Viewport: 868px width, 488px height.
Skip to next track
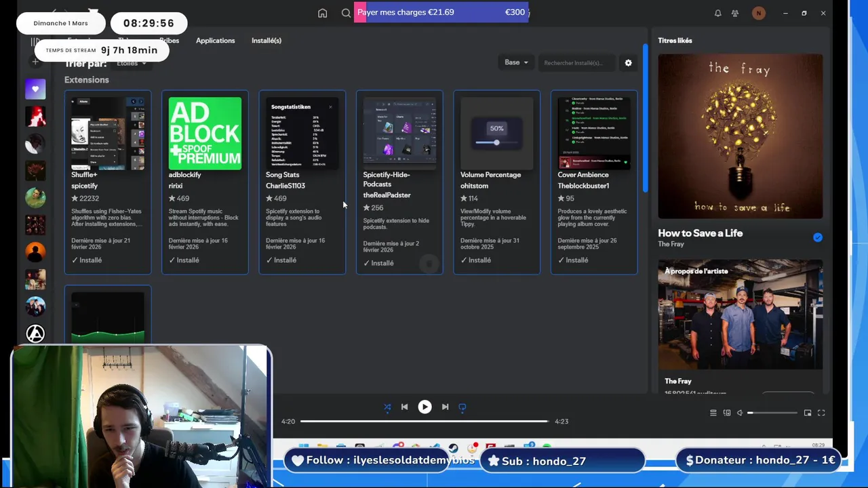point(445,407)
